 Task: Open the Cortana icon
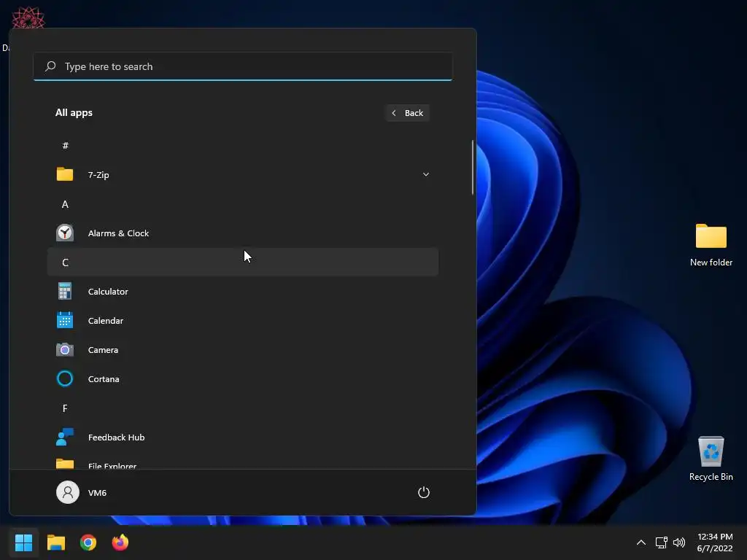coord(65,378)
